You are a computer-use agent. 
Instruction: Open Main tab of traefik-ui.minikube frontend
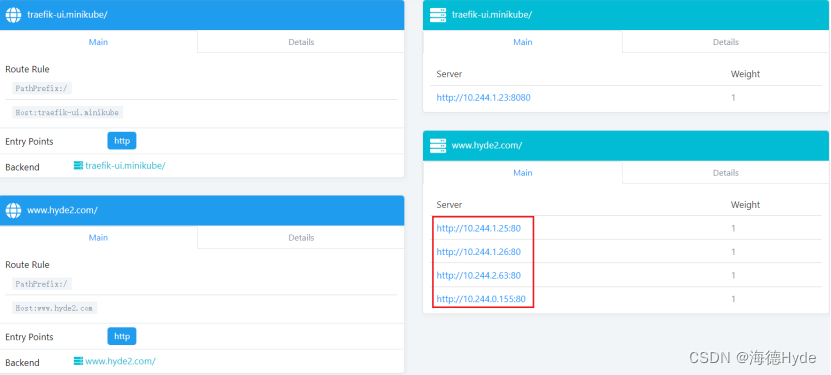pos(99,42)
